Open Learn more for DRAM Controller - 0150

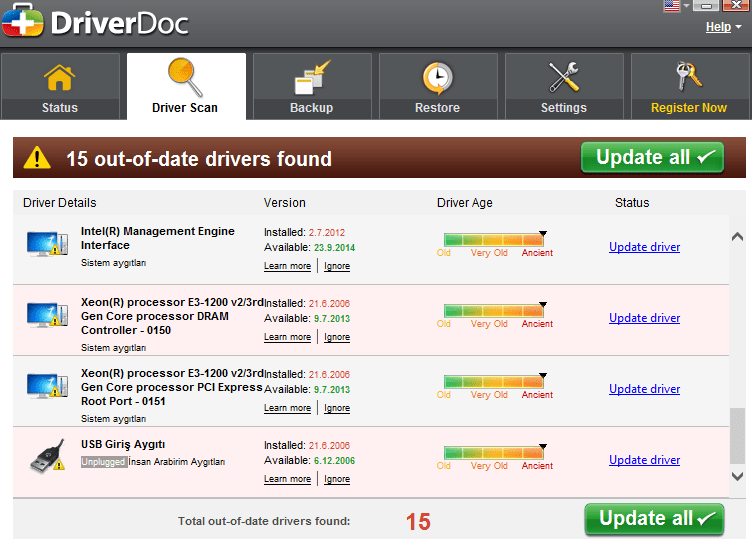(287, 337)
